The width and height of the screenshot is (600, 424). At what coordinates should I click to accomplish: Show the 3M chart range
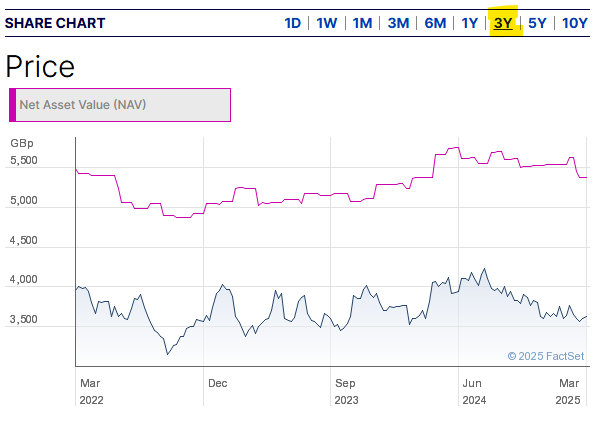click(398, 23)
